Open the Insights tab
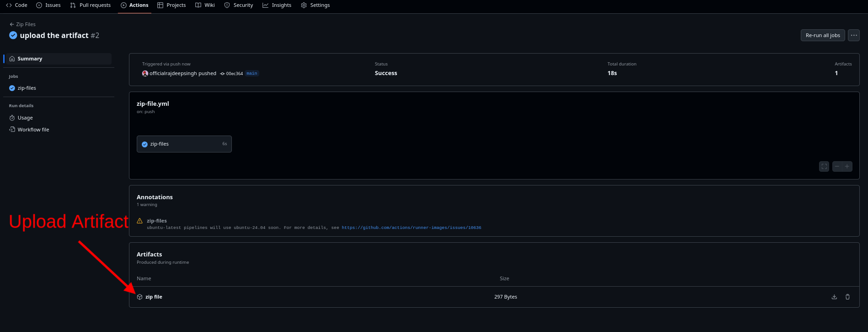The width and height of the screenshot is (868, 332). 277,5
